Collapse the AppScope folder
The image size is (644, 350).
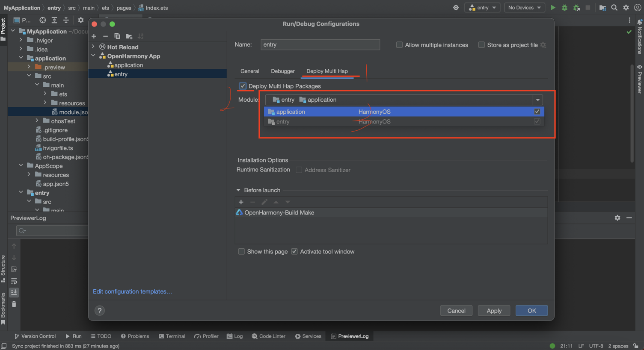[x=21, y=166]
